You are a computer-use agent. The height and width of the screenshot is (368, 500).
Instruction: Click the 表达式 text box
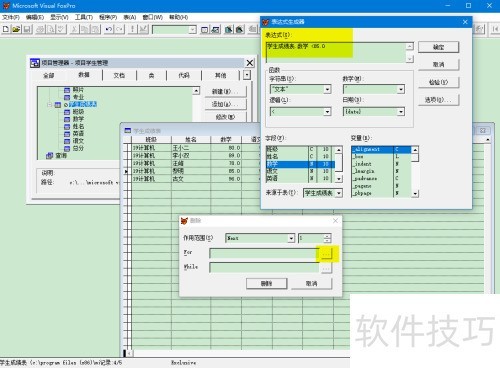pos(336,52)
